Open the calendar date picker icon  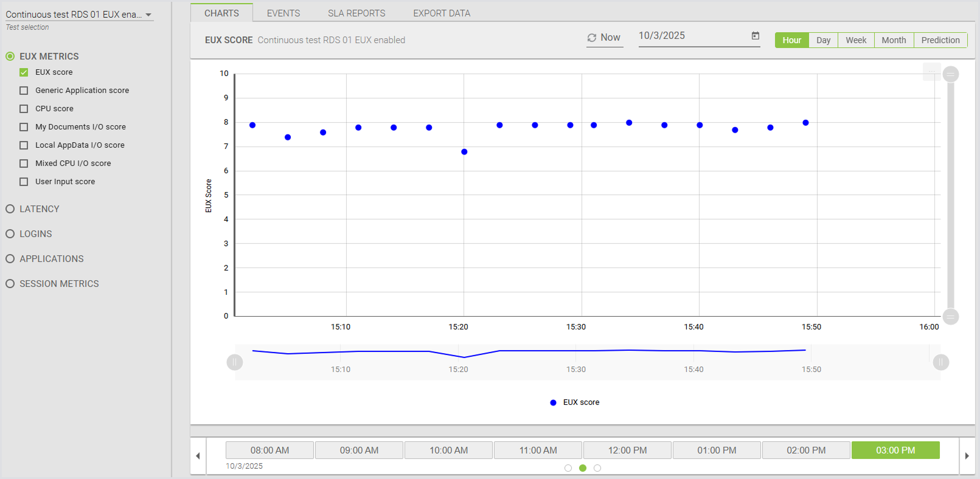tap(755, 36)
